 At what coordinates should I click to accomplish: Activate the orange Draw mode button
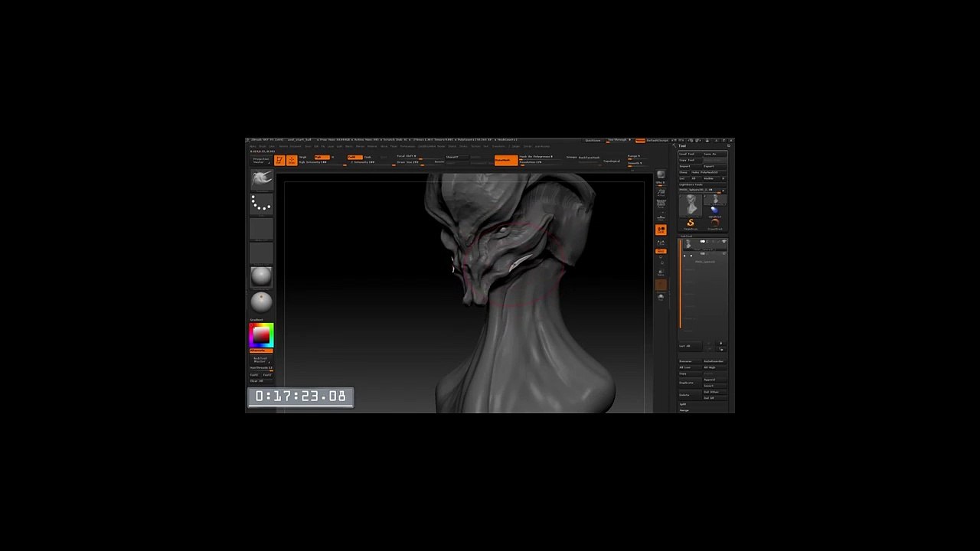pyautogui.click(x=292, y=160)
